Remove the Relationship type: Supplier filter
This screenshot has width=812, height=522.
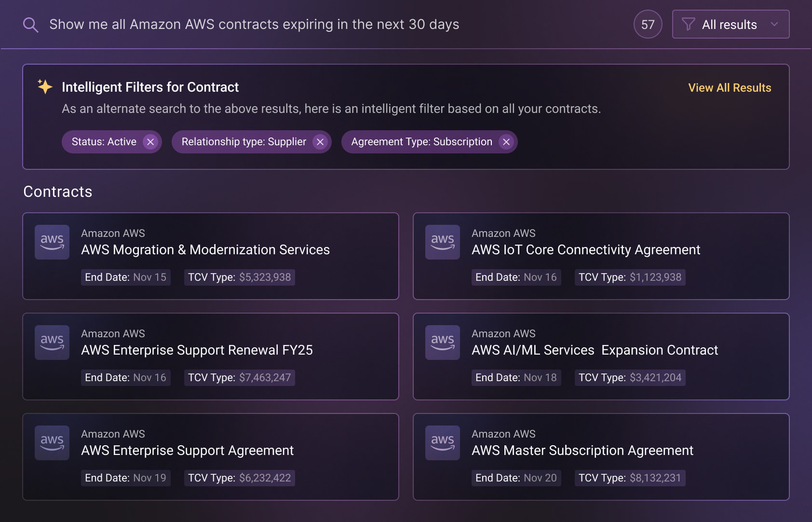[320, 142]
